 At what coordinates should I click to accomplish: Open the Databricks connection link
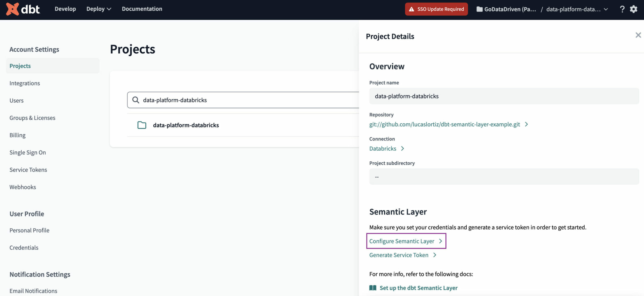(x=383, y=149)
